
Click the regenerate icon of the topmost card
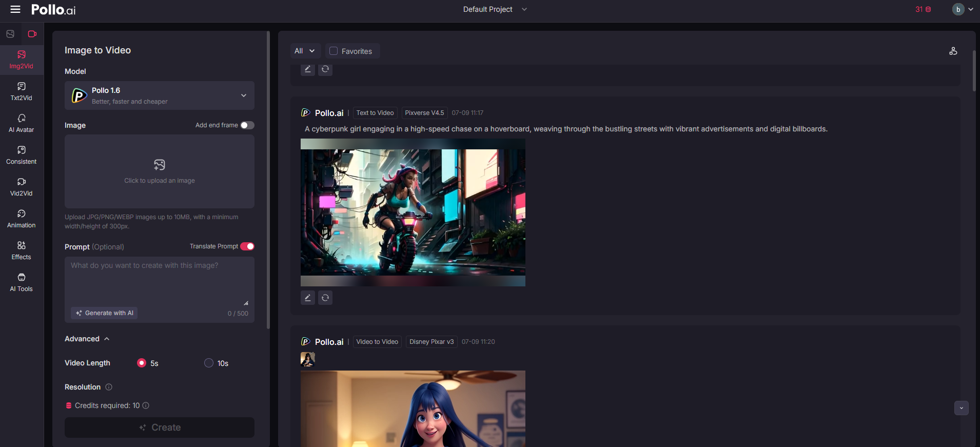[325, 69]
